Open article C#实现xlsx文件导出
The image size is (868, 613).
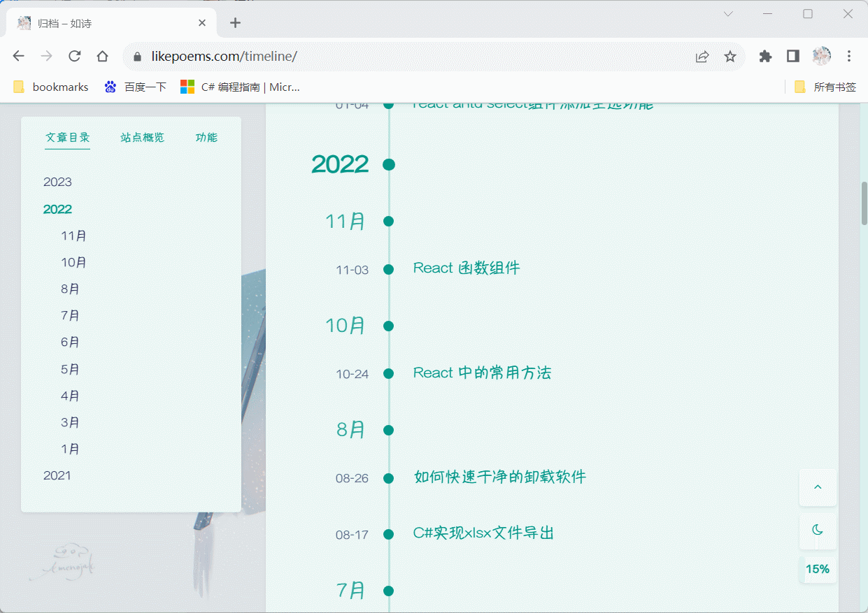483,533
